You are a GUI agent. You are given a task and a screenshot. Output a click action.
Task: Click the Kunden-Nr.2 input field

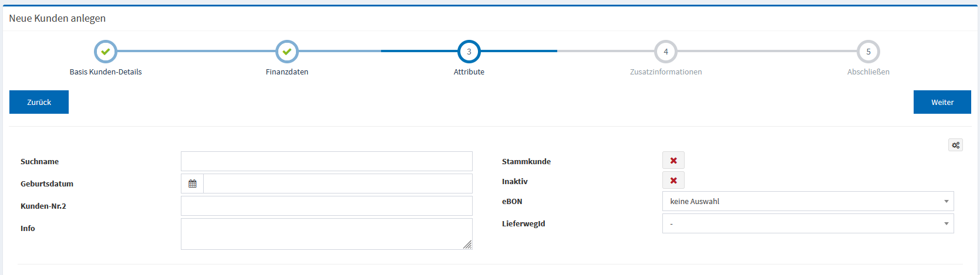click(x=326, y=206)
